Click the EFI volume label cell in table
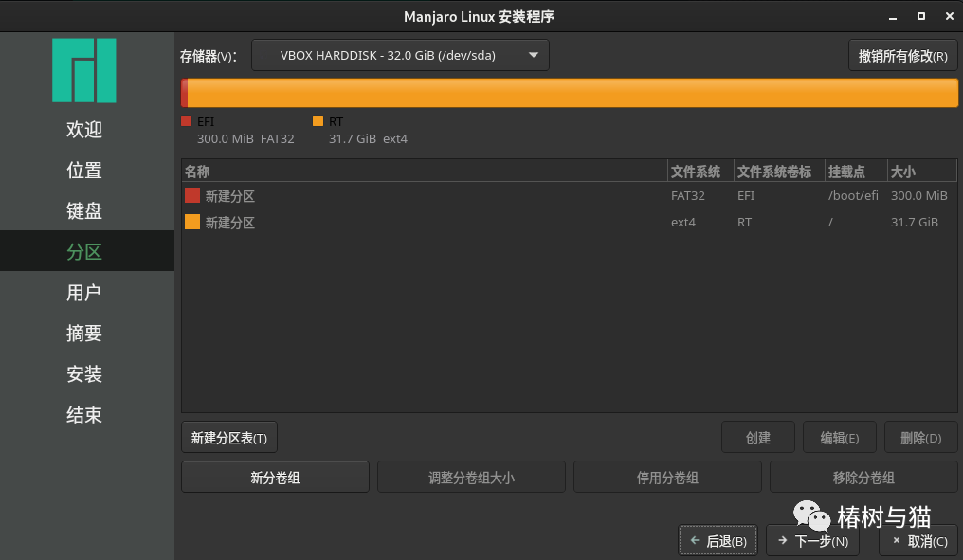 click(x=746, y=196)
